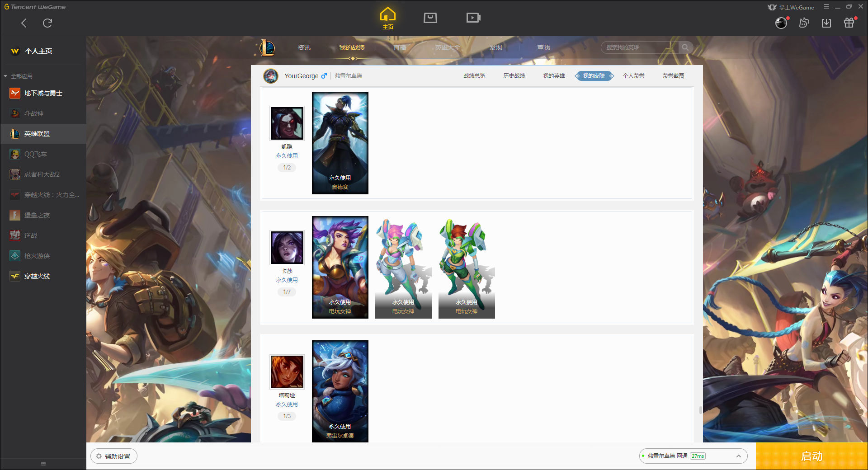Open the first 电玩女神 splash skin card
The height and width of the screenshot is (470, 868).
point(340,267)
